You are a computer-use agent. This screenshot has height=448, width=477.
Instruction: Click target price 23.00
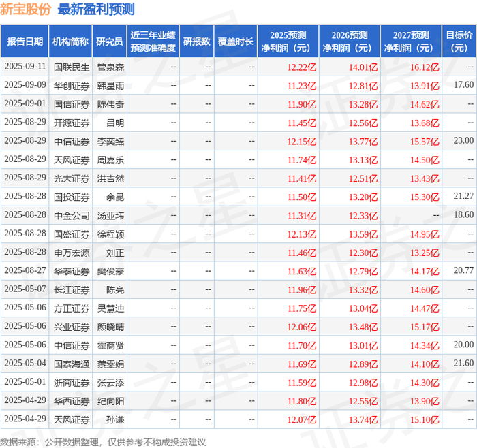pyautogui.click(x=463, y=140)
